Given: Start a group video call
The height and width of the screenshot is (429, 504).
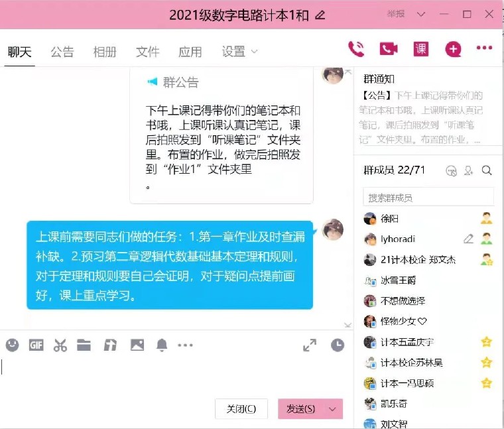Looking at the screenshot, I should 389,49.
